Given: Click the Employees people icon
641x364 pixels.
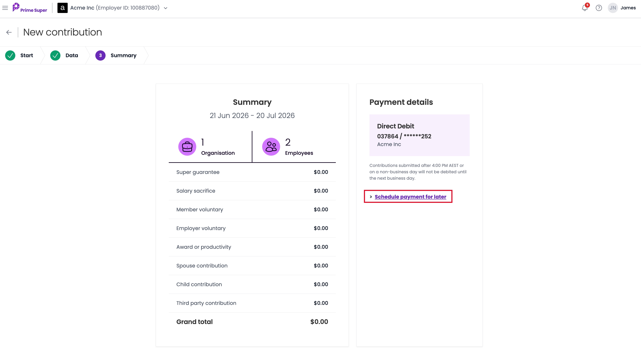Looking at the screenshot, I should [x=271, y=146].
